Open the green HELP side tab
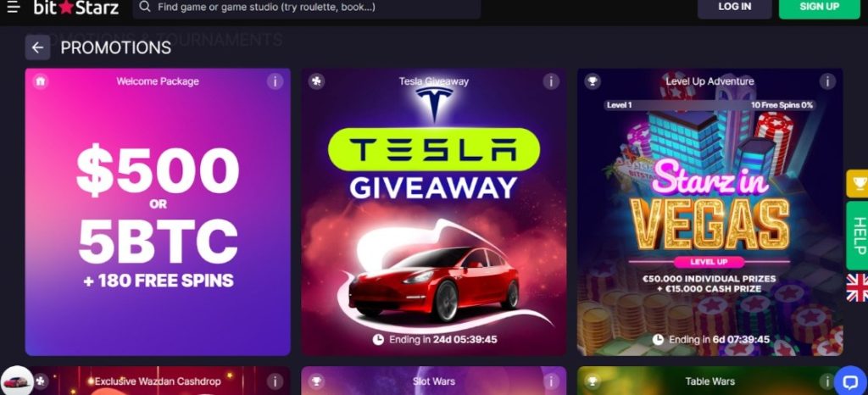The height and width of the screenshot is (395, 868). click(858, 236)
